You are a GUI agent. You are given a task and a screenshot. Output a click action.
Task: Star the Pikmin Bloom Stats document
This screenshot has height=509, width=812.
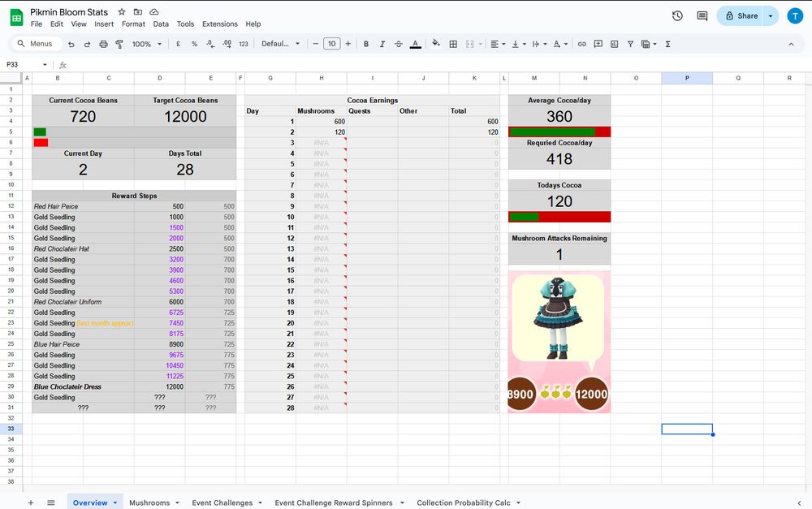tap(122, 12)
